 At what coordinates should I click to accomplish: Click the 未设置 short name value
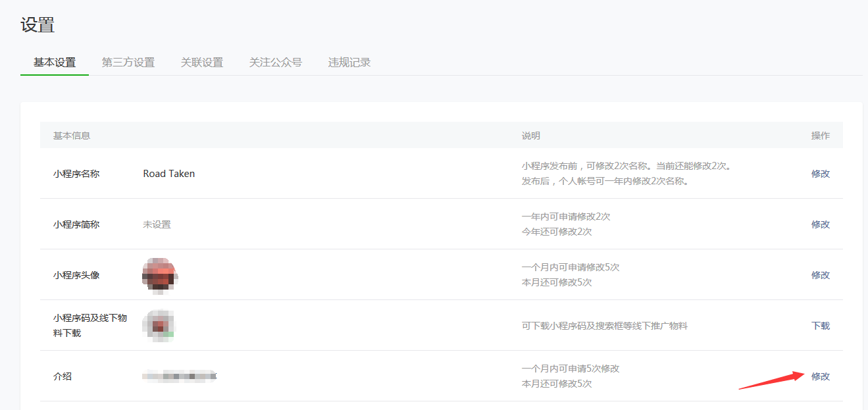(157, 224)
